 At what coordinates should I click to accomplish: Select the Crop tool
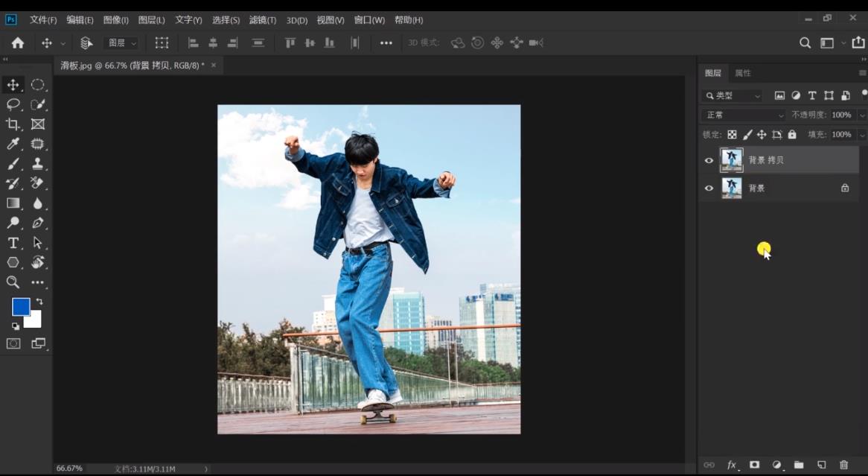coord(13,124)
